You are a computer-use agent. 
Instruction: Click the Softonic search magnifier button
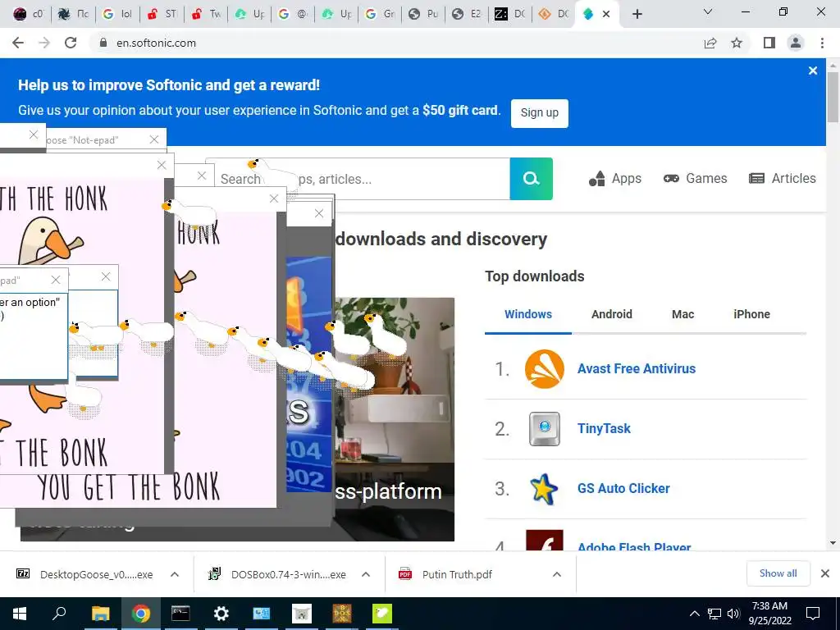tap(531, 178)
